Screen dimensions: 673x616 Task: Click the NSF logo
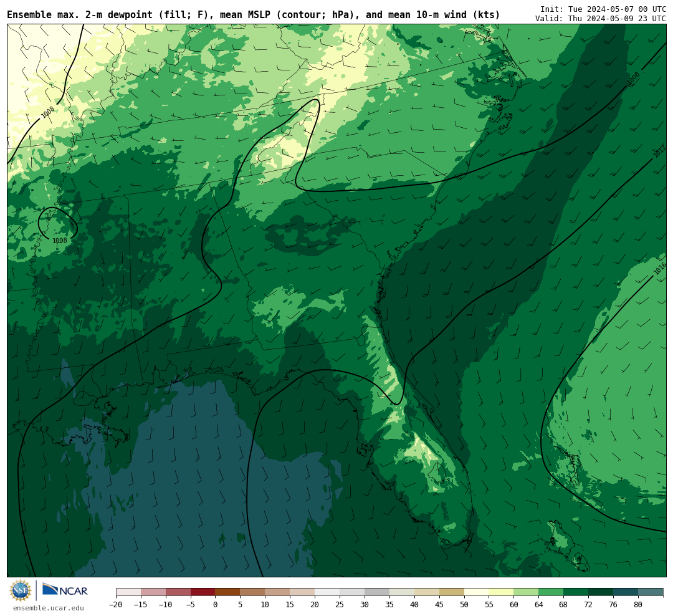point(21,590)
